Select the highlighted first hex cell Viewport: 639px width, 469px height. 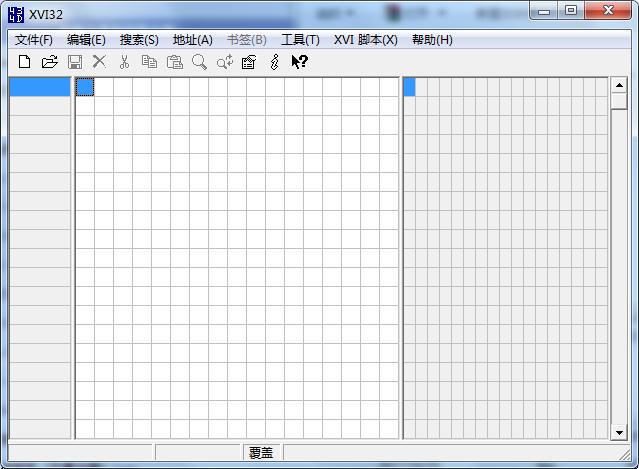85,87
